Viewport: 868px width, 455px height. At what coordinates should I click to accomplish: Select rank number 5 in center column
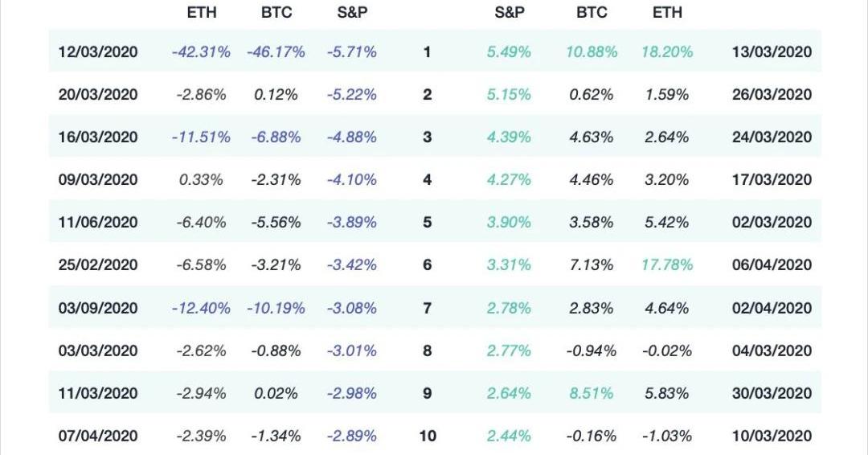(427, 223)
